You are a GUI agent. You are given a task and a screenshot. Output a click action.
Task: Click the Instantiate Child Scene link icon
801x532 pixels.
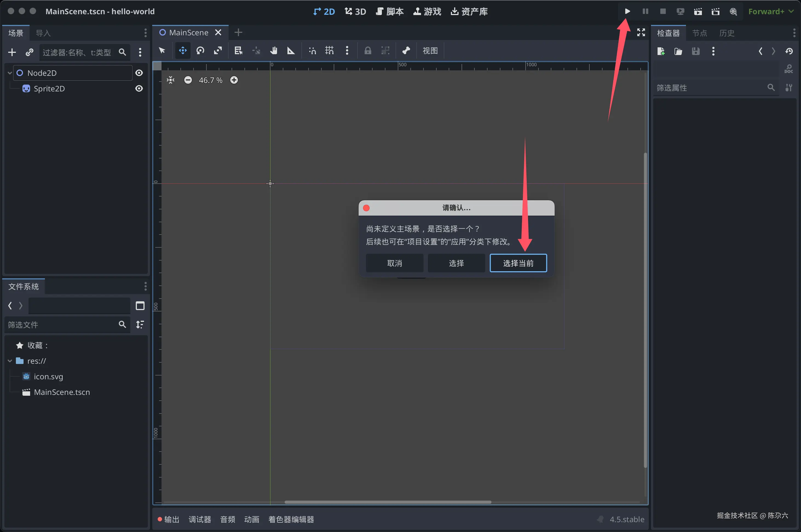point(30,52)
